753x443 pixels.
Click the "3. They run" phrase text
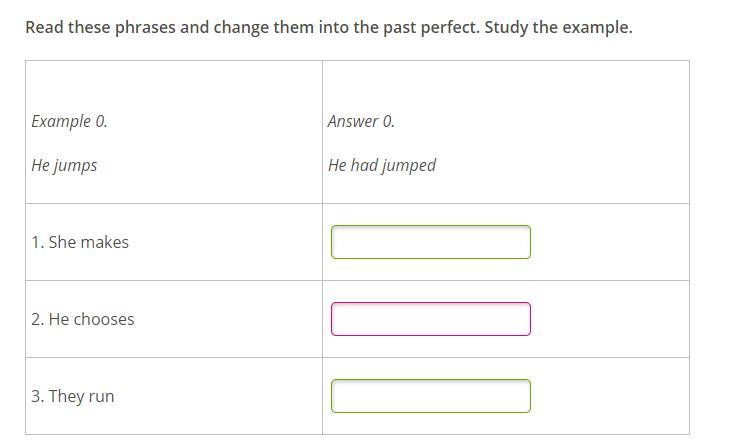click(73, 396)
